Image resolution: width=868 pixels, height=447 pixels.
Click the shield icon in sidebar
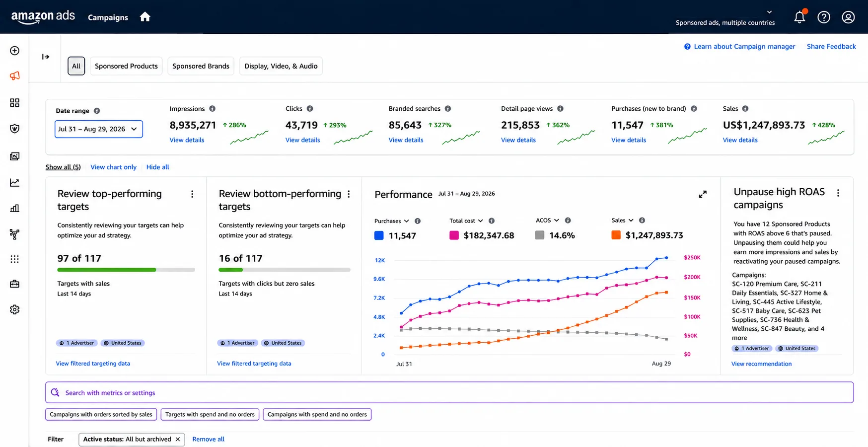point(15,129)
